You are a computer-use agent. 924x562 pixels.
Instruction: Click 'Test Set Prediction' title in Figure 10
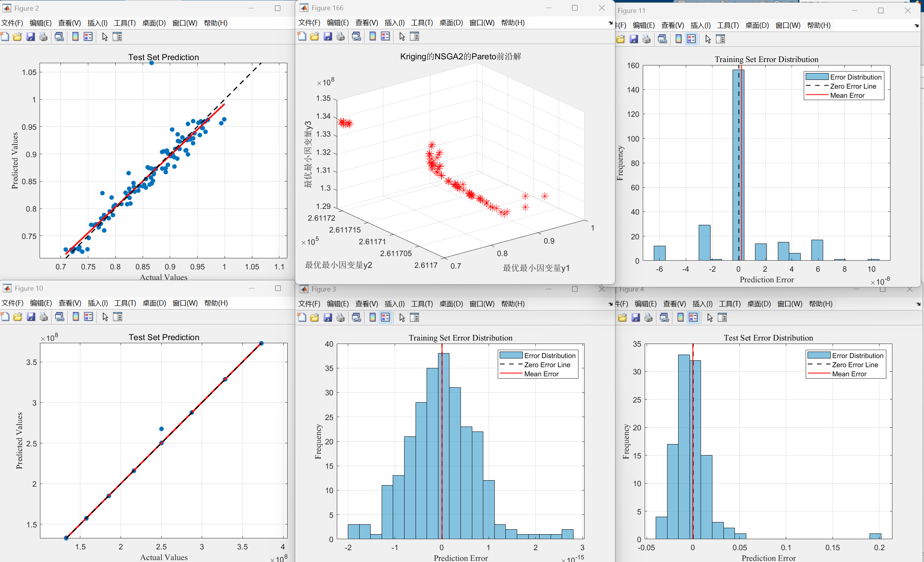[x=164, y=338]
